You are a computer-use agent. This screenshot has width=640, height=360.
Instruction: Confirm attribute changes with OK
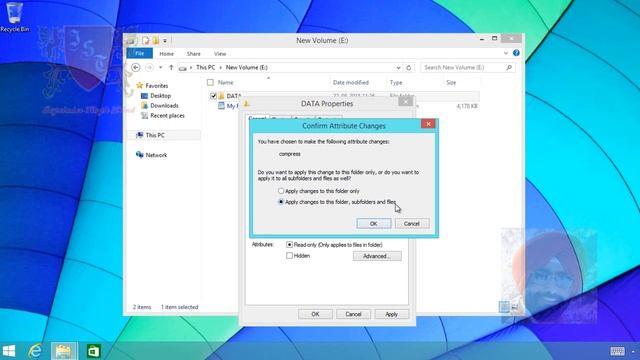[373, 224]
